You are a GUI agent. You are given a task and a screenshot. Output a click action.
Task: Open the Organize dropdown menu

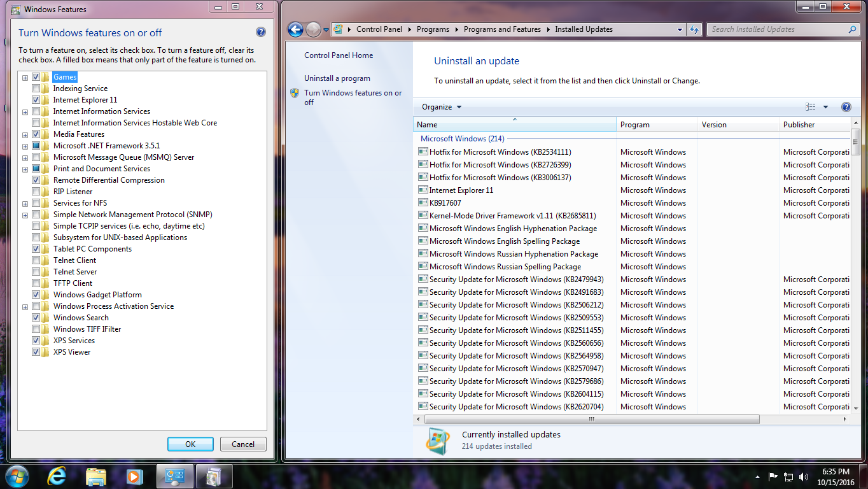point(442,107)
